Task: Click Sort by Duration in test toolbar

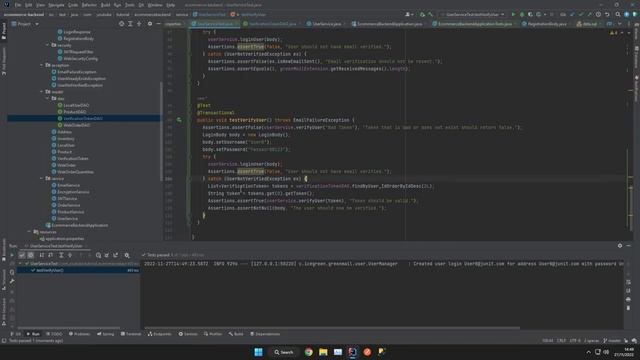Action: tap(51, 255)
